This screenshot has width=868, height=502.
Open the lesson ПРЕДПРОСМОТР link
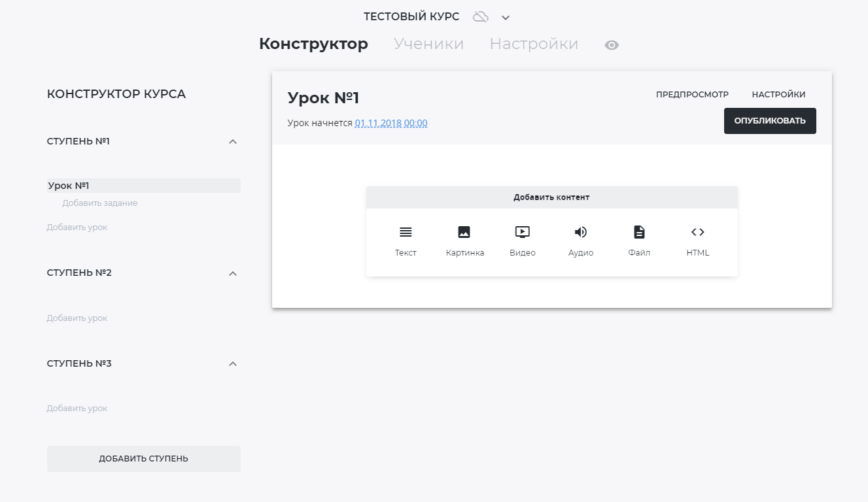click(x=692, y=95)
